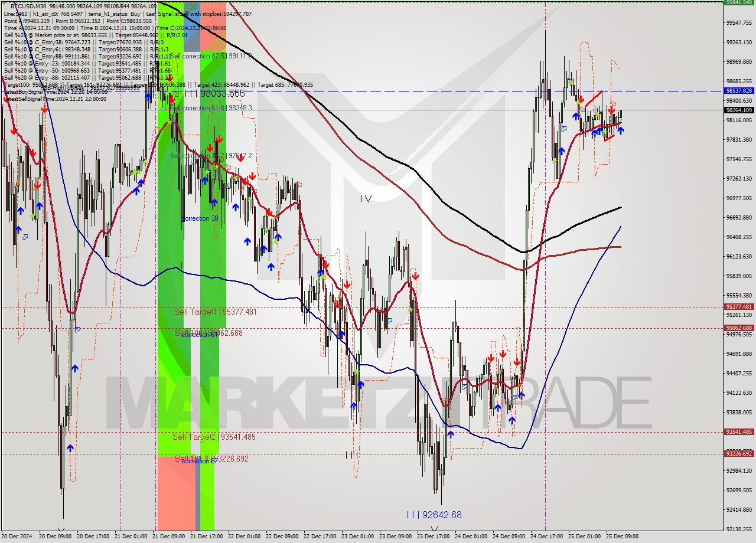Click the LatestBuySignalTime 2024.12.20 14:00:00 text

pyautogui.click(x=55, y=92)
